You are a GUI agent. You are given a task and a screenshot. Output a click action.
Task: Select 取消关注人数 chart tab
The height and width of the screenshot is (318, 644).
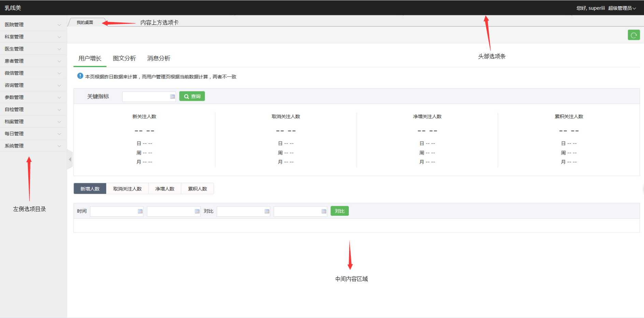click(x=127, y=189)
